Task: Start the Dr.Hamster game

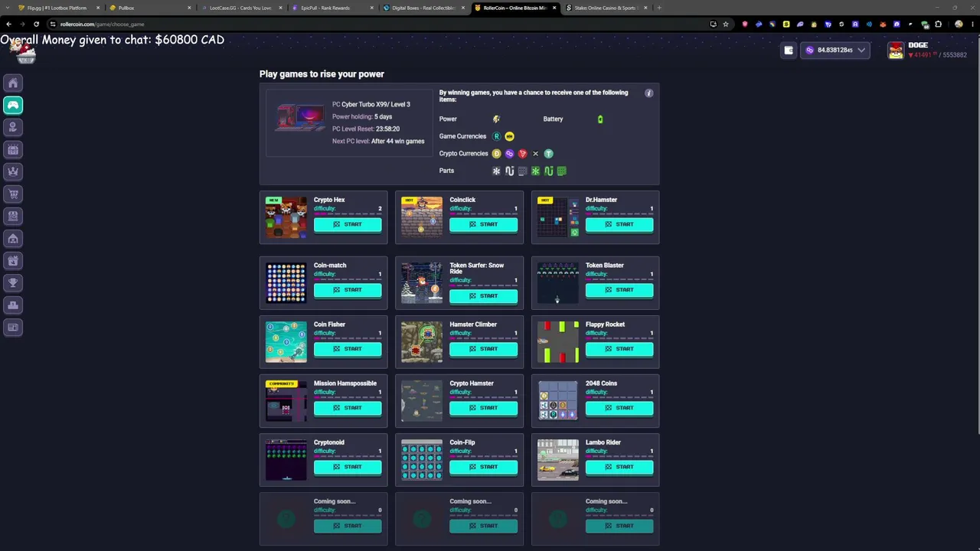Action: click(x=619, y=225)
